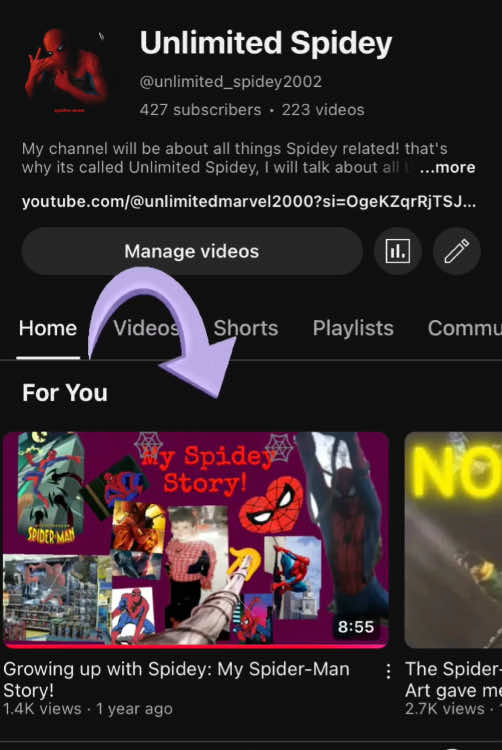Screen dimensions: 502x750
Task: Switch to the Videos tab
Action: click(146, 329)
